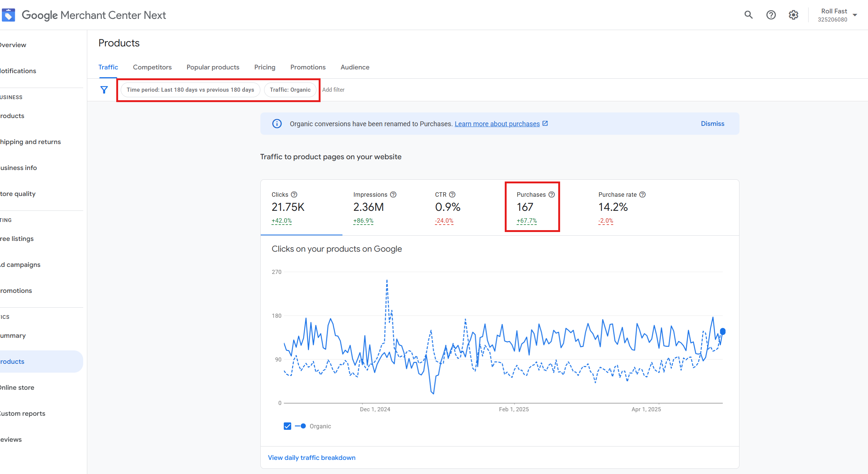Click the Google Merchant Center logo icon
The width and height of the screenshot is (868, 474).
point(8,15)
